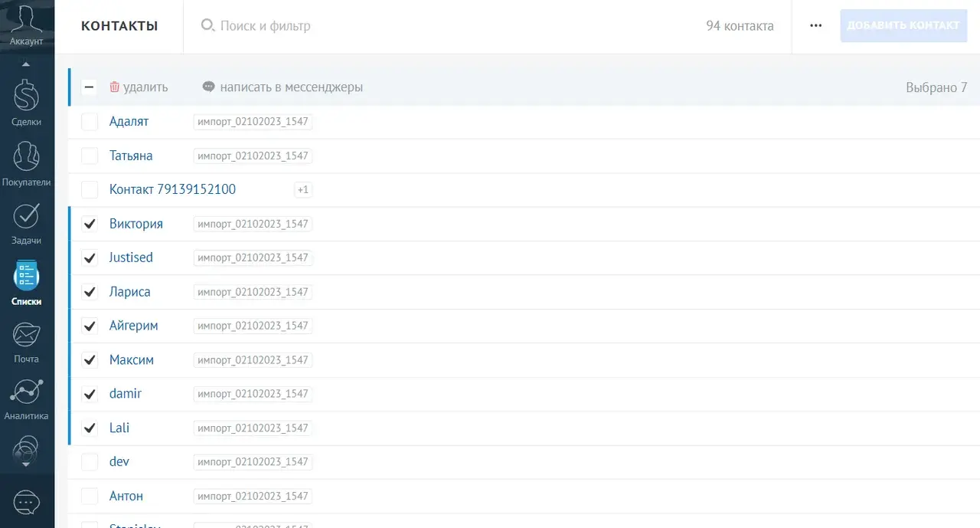Viewport: 980px width, 528px height.
Task: Open contact Лариса
Action: click(x=129, y=292)
